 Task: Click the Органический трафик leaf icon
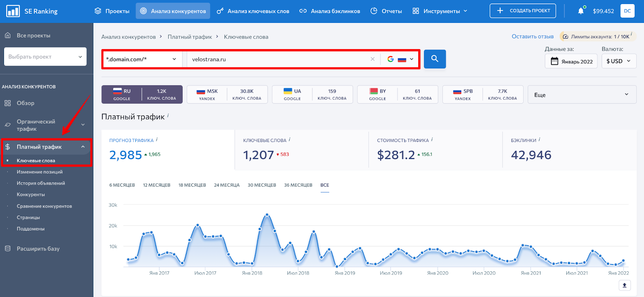click(8, 125)
